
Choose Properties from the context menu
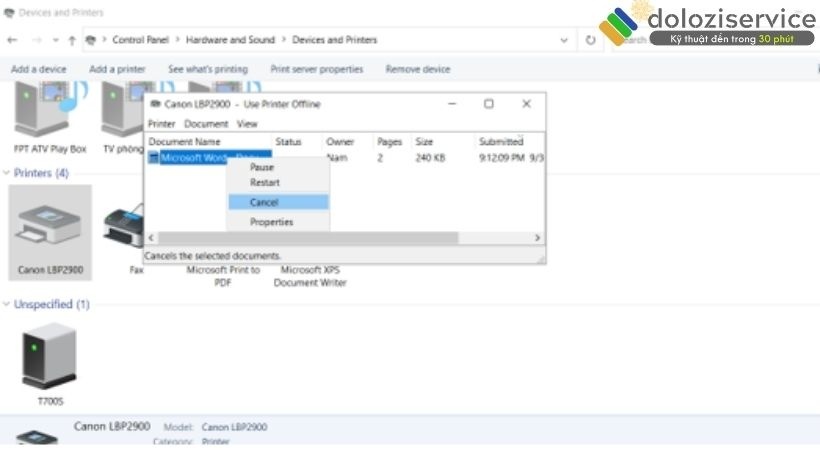pos(278,222)
